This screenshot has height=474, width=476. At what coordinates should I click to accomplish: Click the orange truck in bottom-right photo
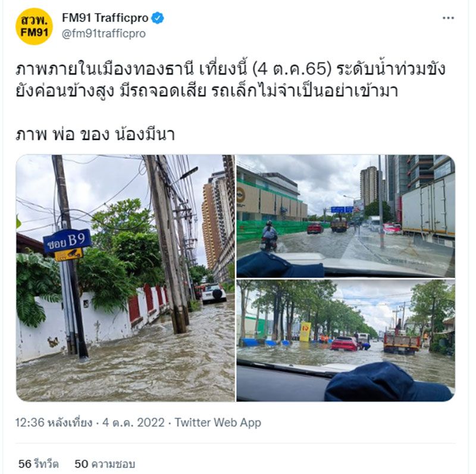pos(402,343)
